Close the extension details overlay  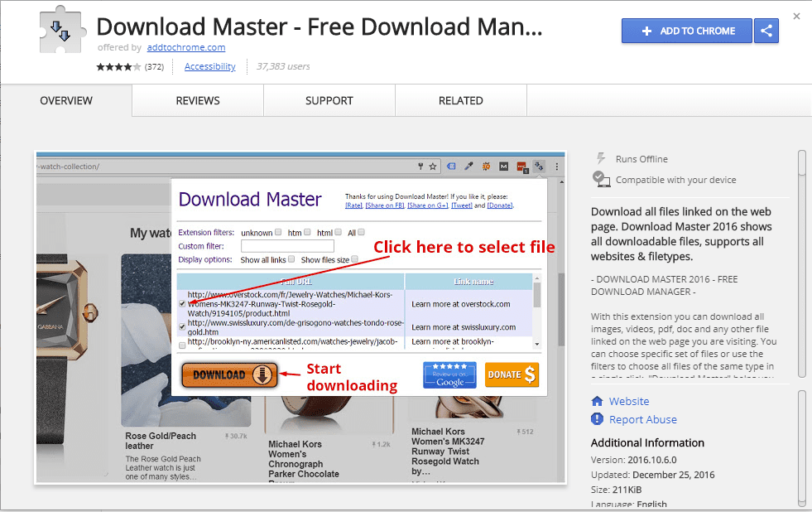coord(796,17)
